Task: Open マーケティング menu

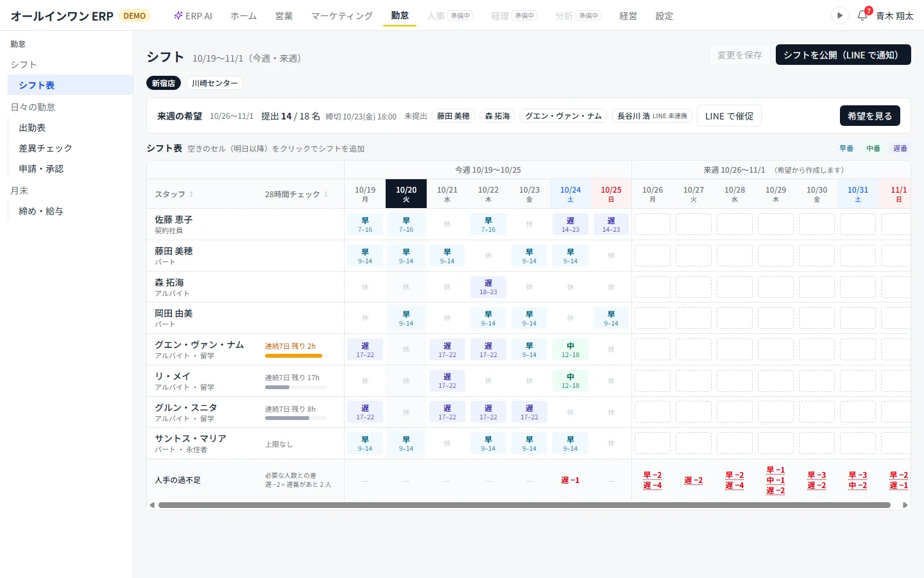Action: (342, 16)
